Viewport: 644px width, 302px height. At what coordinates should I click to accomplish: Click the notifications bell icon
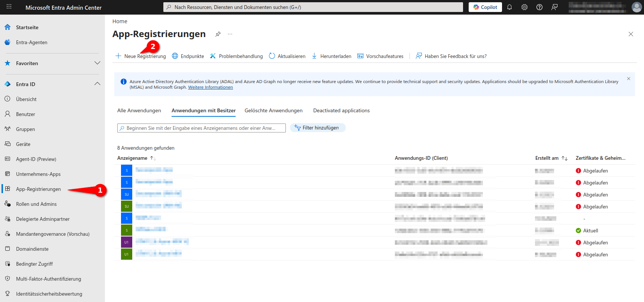(x=510, y=7)
